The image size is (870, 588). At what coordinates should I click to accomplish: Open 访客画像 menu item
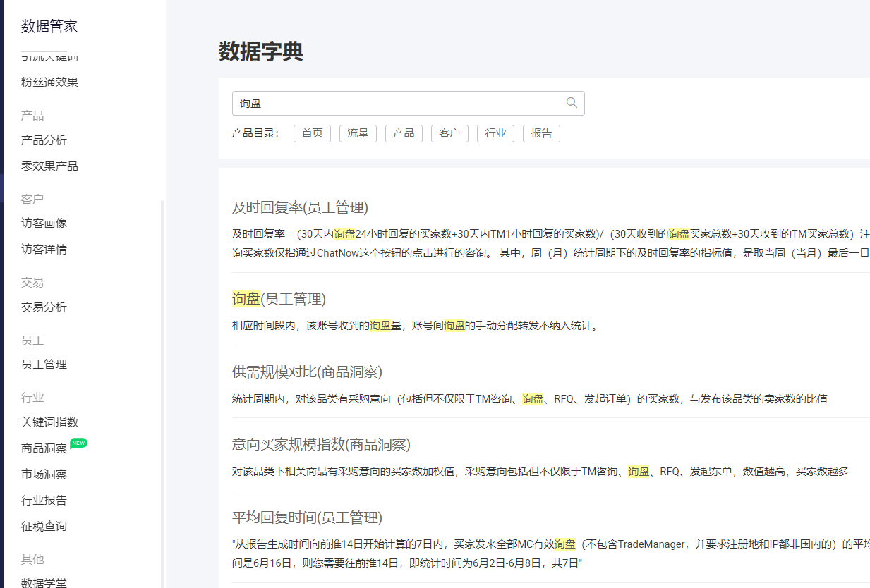44,223
